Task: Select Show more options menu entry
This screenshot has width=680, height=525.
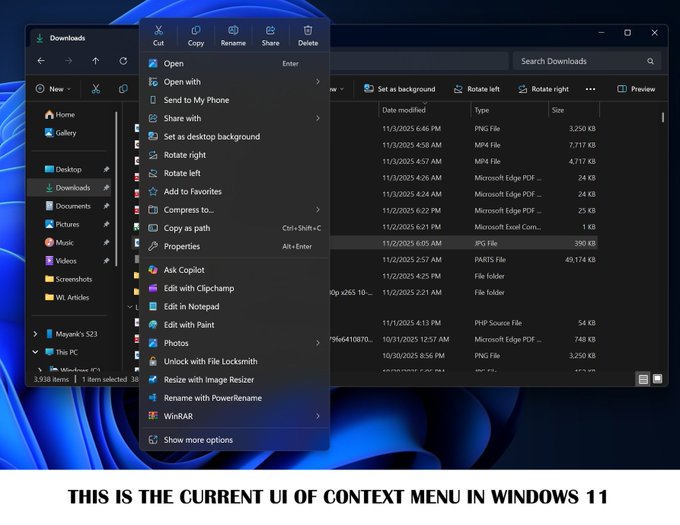Action: tap(198, 440)
